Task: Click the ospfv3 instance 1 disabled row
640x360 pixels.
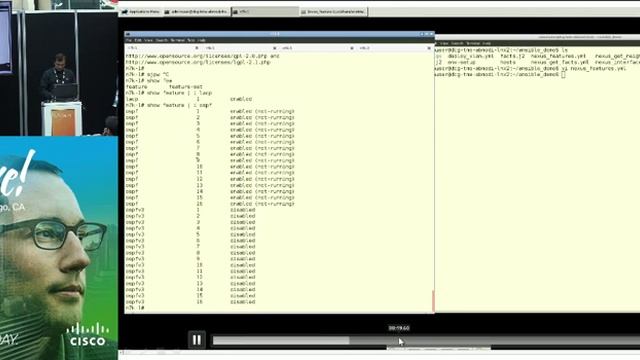Action: pos(190,210)
